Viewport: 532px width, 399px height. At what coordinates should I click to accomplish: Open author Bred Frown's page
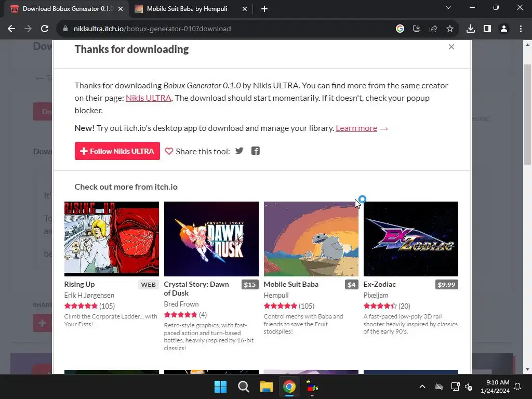pos(181,304)
